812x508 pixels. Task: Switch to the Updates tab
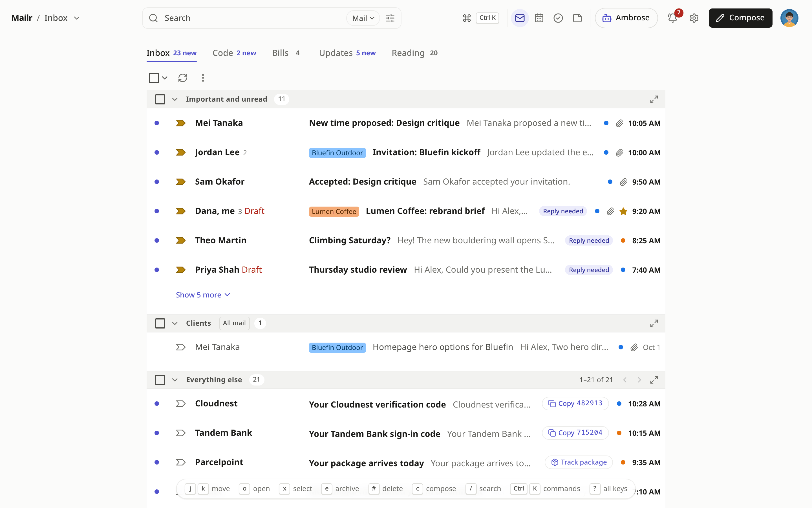[x=347, y=53]
